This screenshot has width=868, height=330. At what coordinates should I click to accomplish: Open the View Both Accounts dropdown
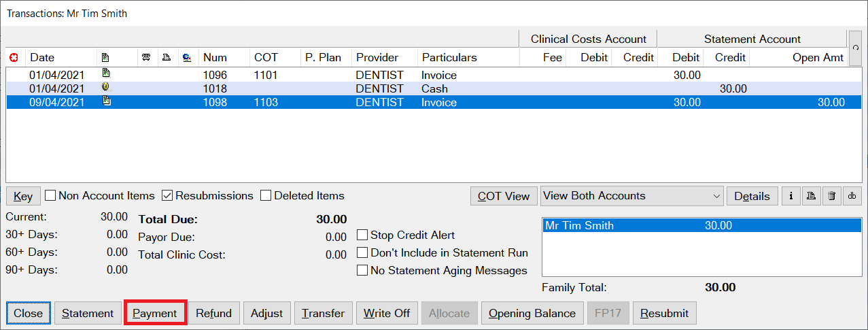tap(632, 196)
